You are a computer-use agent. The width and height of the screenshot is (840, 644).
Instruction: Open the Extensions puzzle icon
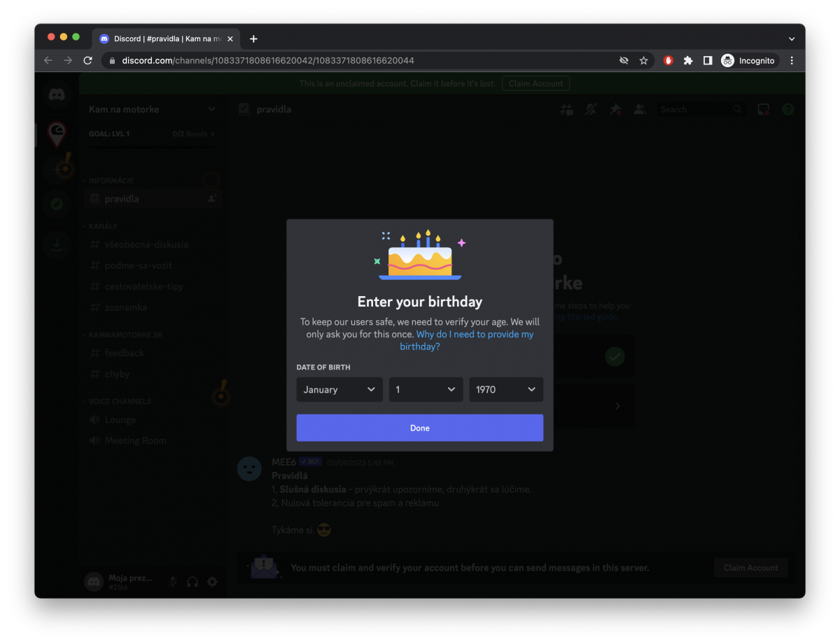click(688, 61)
